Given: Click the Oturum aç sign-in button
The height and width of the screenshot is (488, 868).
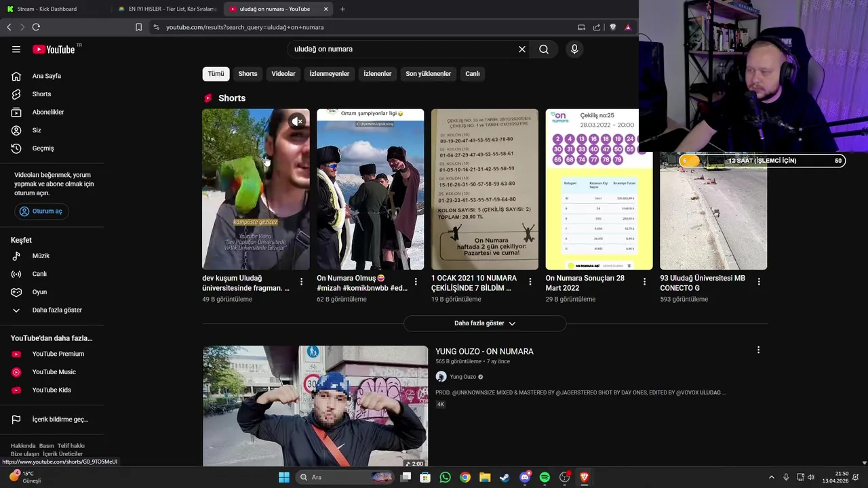Looking at the screenshot, I should pos(41,211).
